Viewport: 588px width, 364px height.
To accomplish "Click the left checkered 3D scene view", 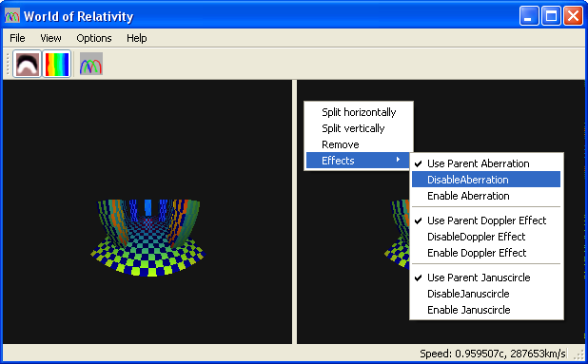I will (147, 212).
